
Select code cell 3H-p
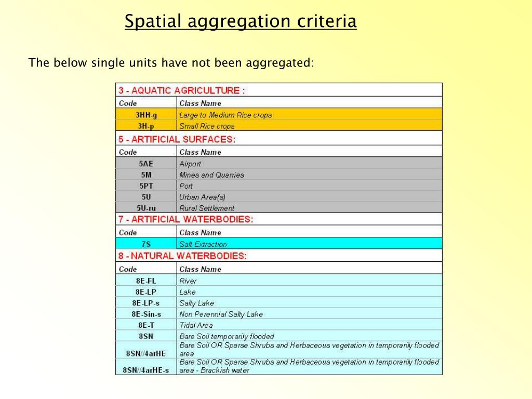pyautogui.click(x=146, y=126)
